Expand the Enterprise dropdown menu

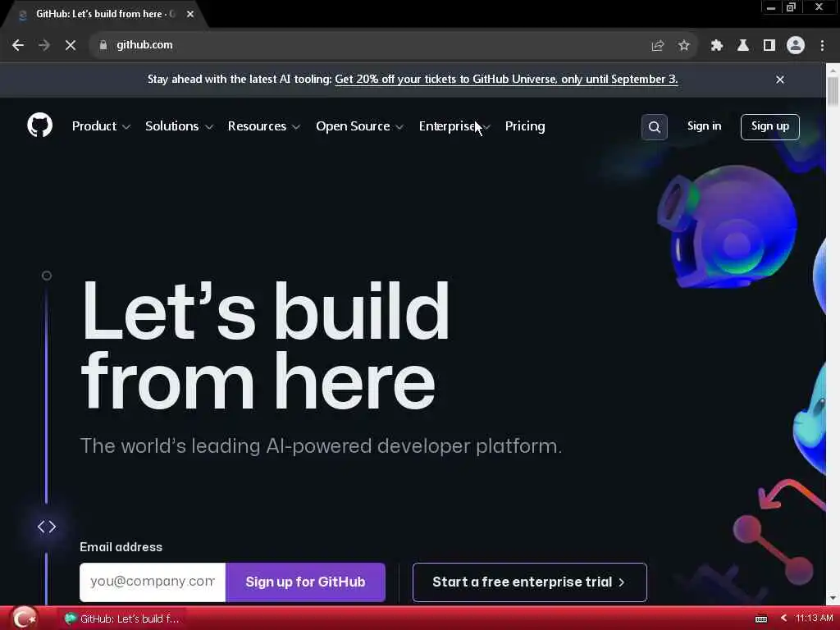454,126
